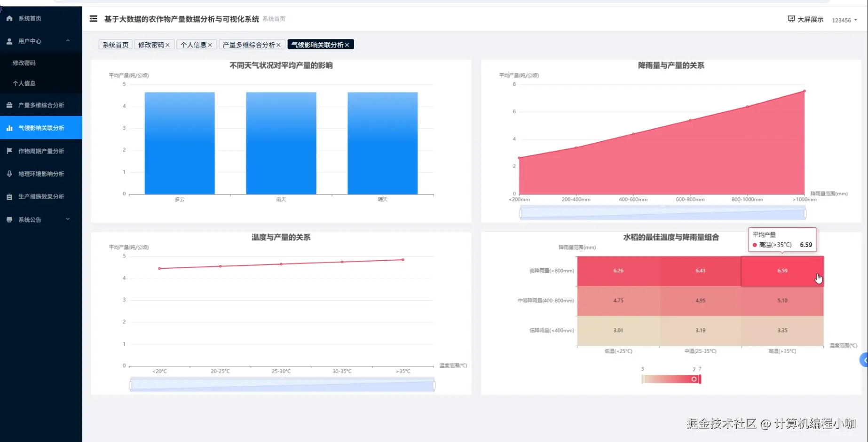
Task: Click the 晴天 bar in weather chart
Action: (383, 143)
